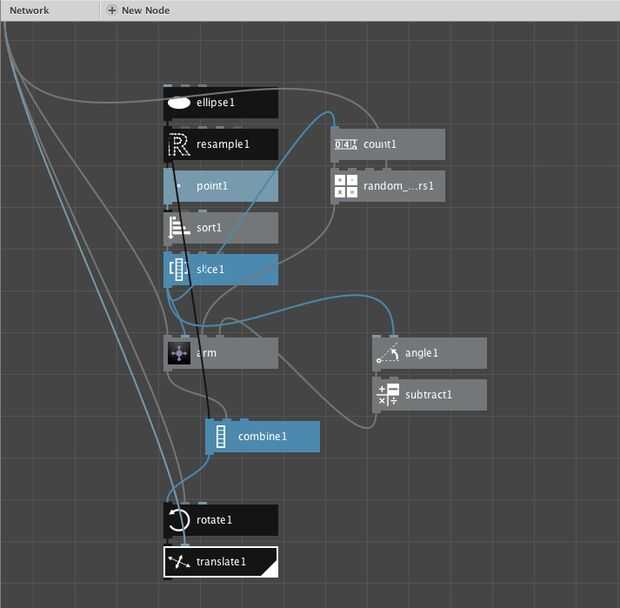Select the combine1 node label

[x=263, y=436]
